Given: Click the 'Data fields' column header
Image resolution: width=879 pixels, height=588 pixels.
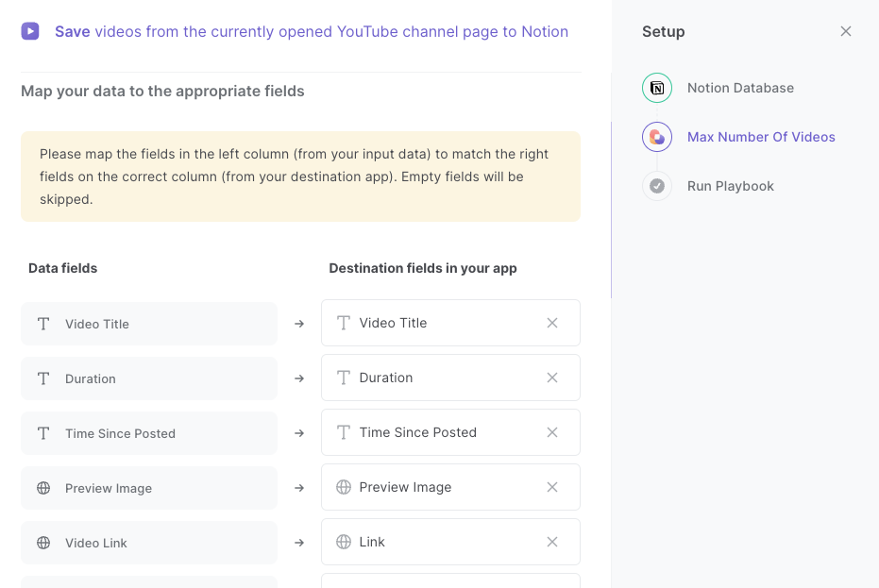Looking at the screenshot, I should coord(62,268).
